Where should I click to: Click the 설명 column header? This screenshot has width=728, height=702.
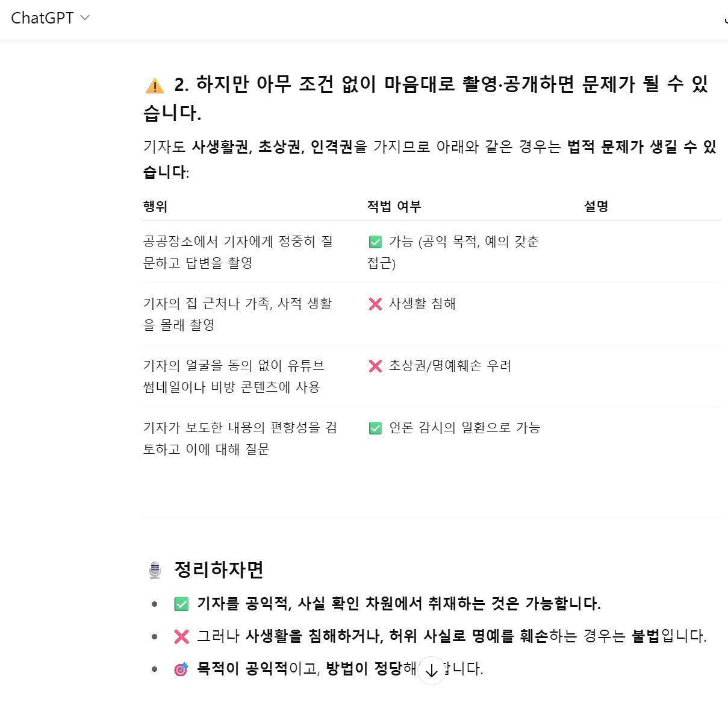[x=596, y=207]
